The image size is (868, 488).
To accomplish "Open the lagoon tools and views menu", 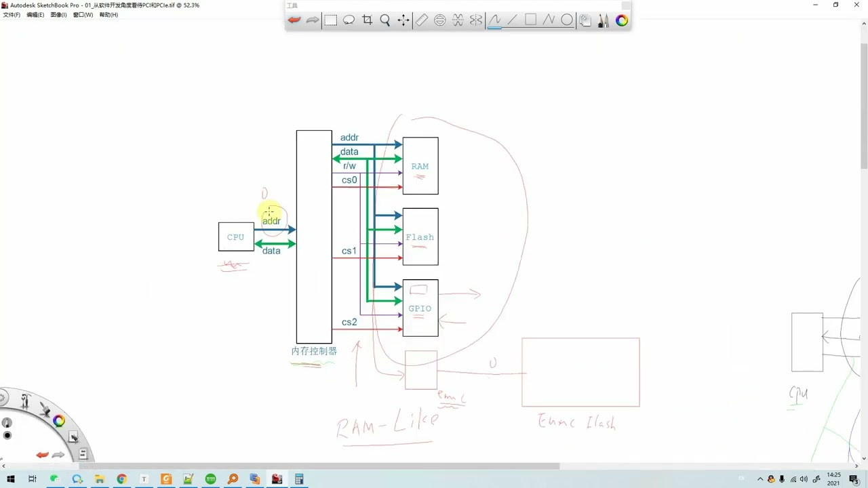I will point(25,401).
